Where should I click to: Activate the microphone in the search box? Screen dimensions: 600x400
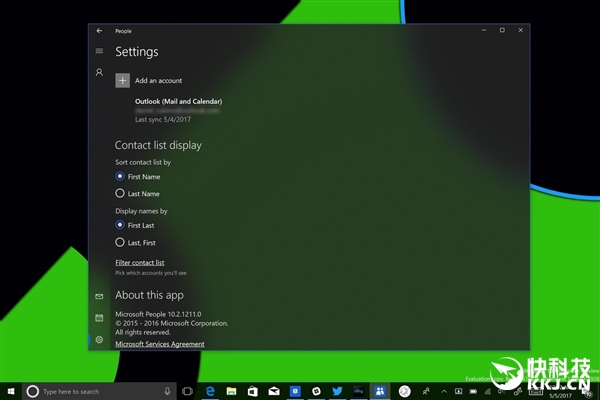(167, 391)
